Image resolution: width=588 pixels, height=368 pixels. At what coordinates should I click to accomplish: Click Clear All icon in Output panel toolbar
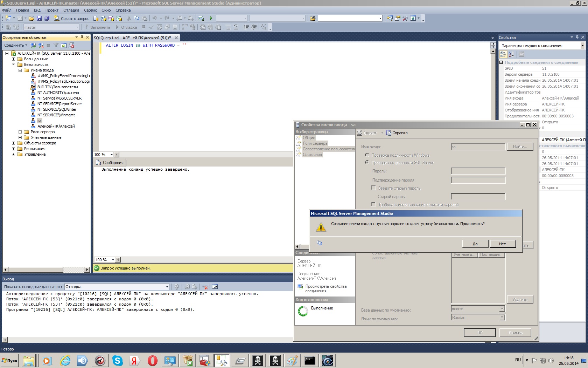205,287
